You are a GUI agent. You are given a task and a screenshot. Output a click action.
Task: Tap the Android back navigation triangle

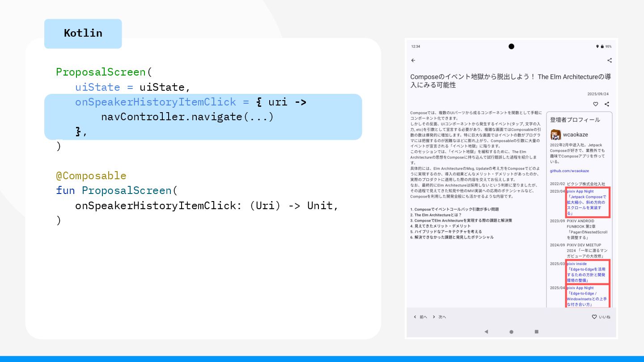pos(486,332)
